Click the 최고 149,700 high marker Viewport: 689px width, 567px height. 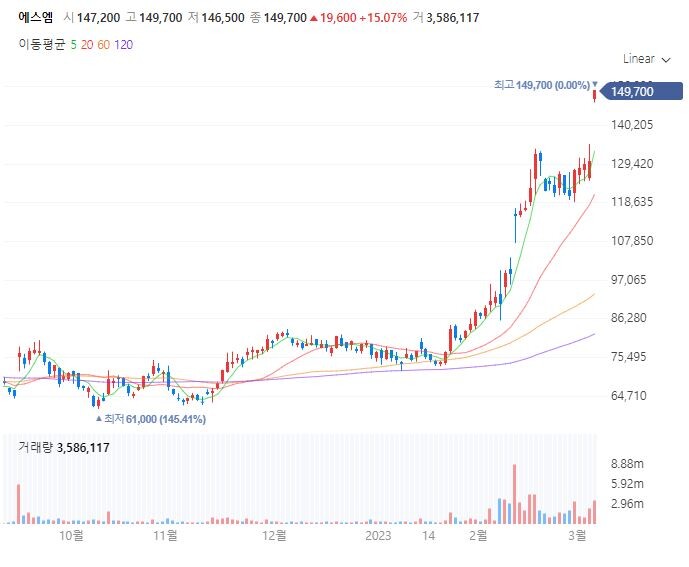(541, 86)
